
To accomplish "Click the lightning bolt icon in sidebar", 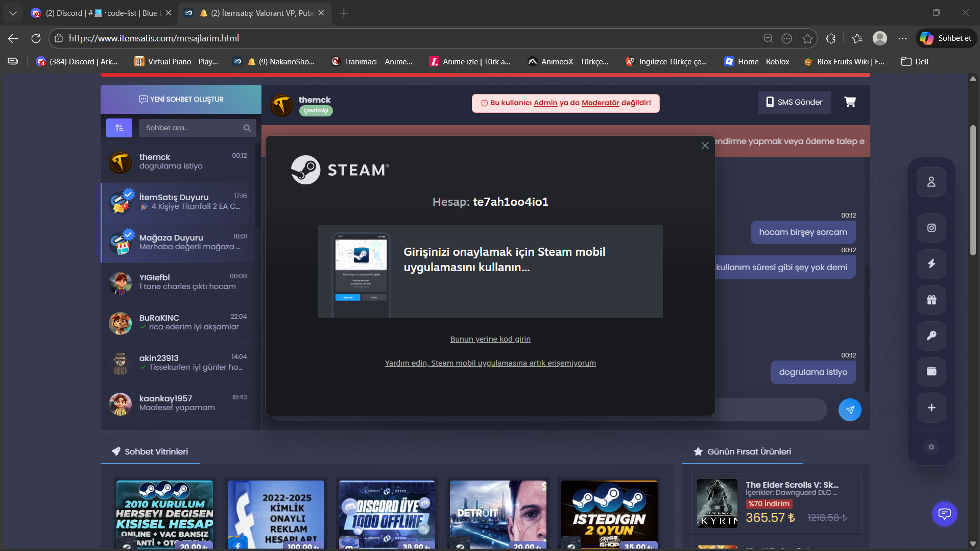I will click(x=931, y=263).
